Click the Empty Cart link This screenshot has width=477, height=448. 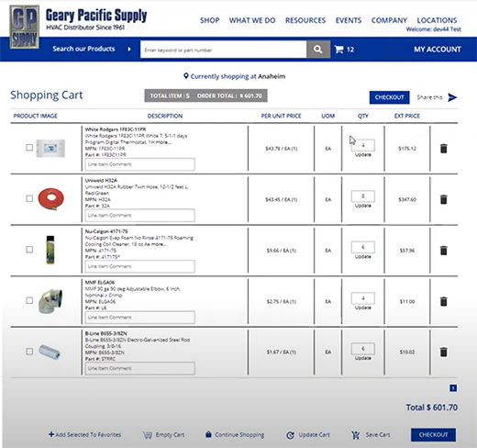click(x=170, y=435)
